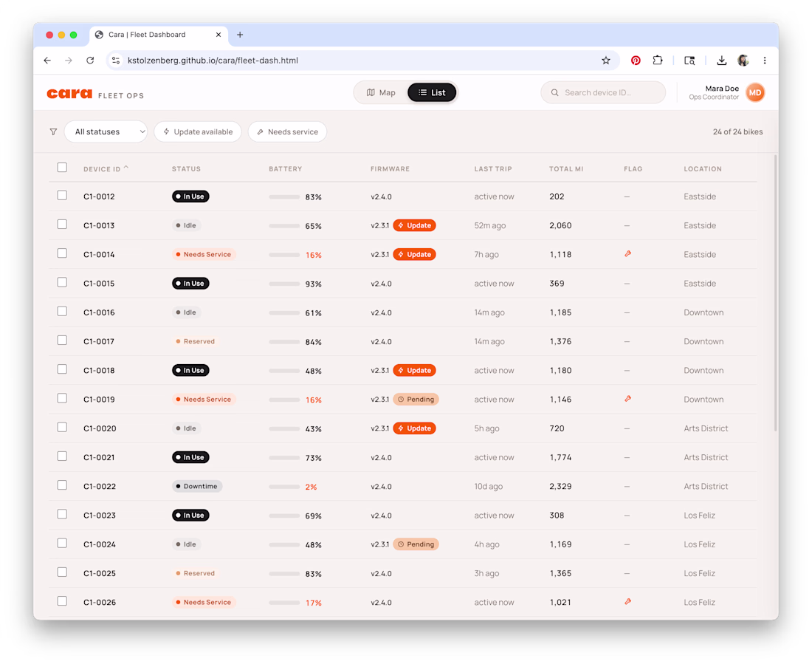Viewport: 812px width, 664px height.
Task: Click the Chrome profile avatar in toolbar
Action: [x=743, y=61]
